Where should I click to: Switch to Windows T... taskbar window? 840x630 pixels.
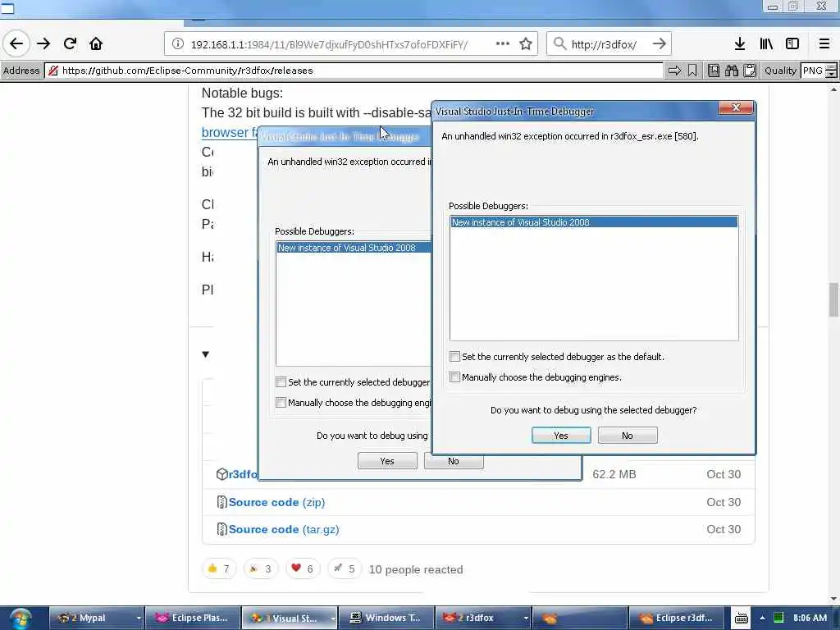(386, 619)
